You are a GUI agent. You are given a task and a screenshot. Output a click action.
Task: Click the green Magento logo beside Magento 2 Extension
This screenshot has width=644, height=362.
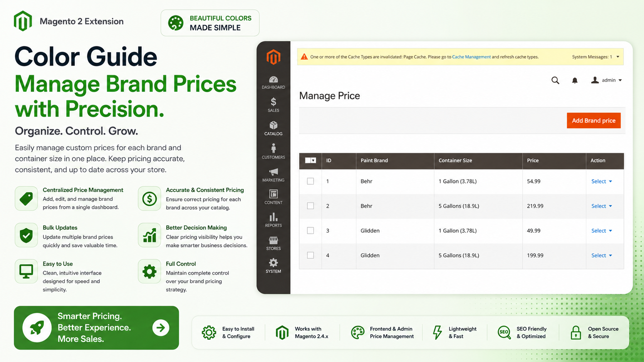coord(23,21)
